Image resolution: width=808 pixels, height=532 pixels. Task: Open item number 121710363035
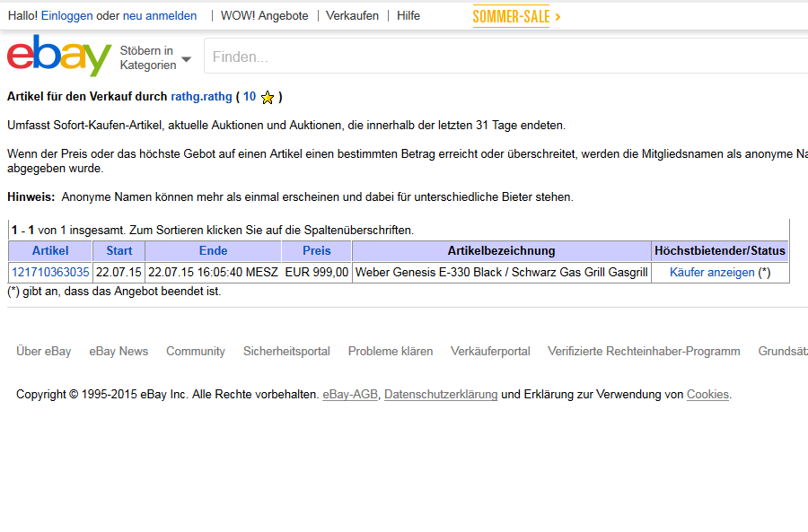click(50, 273)
